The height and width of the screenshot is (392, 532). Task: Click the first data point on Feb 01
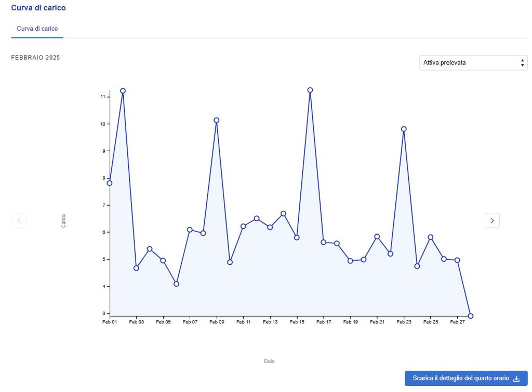(110, 183)
